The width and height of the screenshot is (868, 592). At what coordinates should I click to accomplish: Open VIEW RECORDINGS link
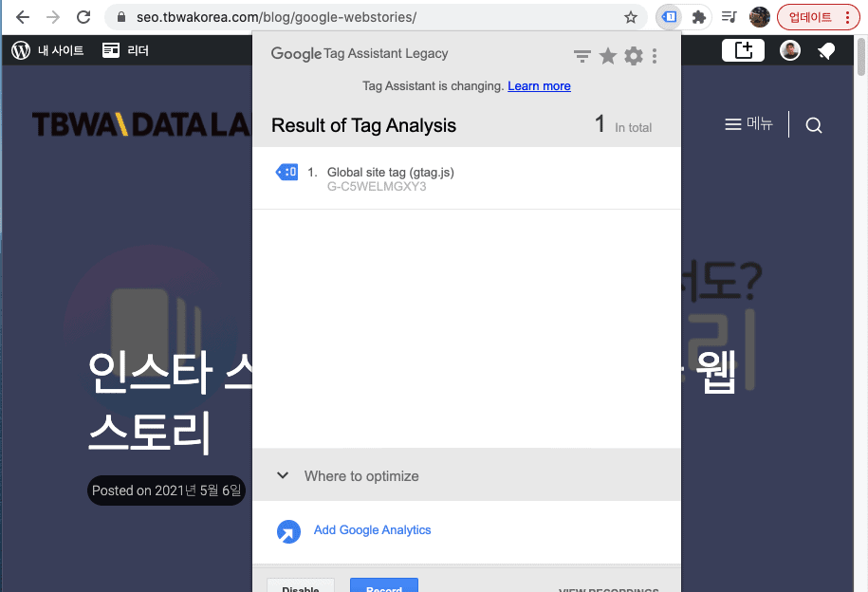tap(608, 589)
